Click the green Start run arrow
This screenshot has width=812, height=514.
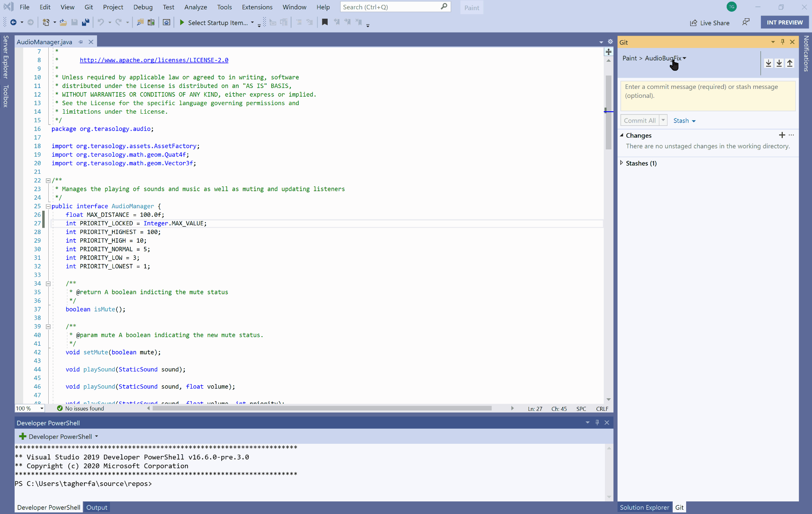point(182,23)
